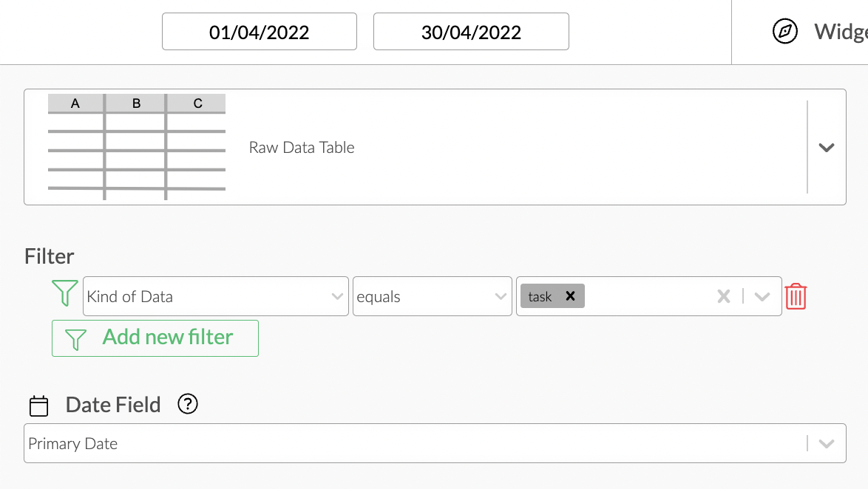Open the equals condition dropdown

tap(501, 295)
